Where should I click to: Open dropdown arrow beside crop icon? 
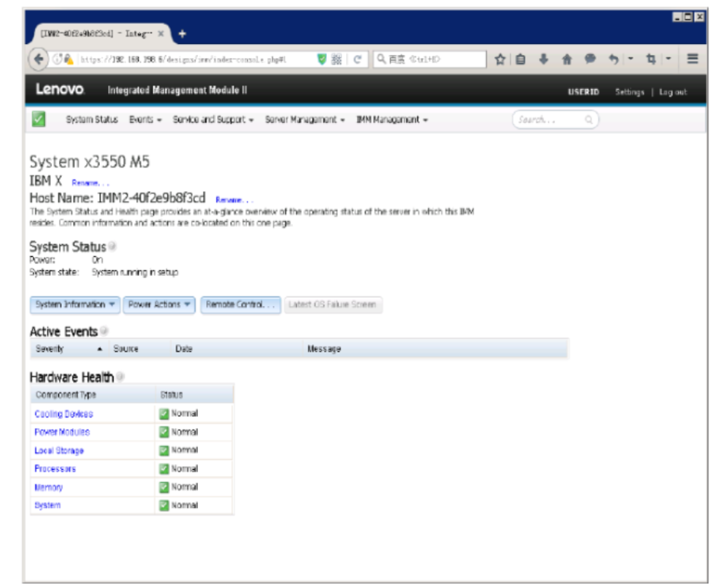[x=668, y=58]
